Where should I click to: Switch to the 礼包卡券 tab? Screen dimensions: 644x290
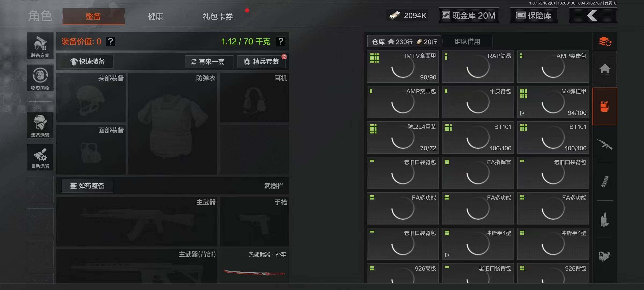click(218, 16)
